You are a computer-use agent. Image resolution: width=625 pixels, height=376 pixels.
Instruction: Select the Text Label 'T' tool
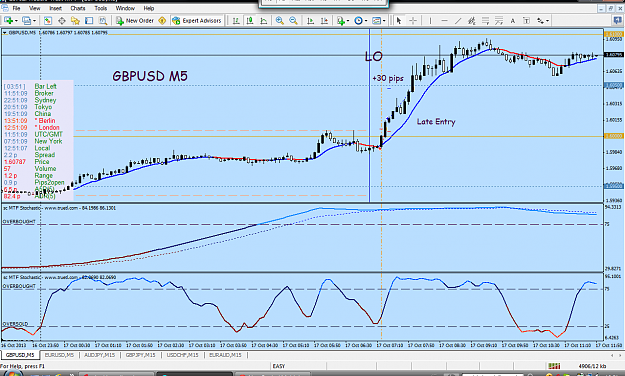[526, 20]
